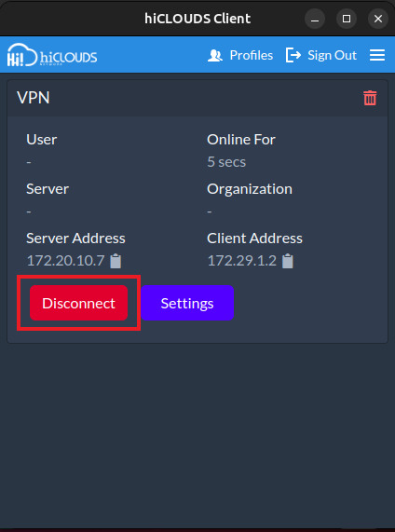
Task: Delete the VPN profile with trash icon
Action: [370, 98]
